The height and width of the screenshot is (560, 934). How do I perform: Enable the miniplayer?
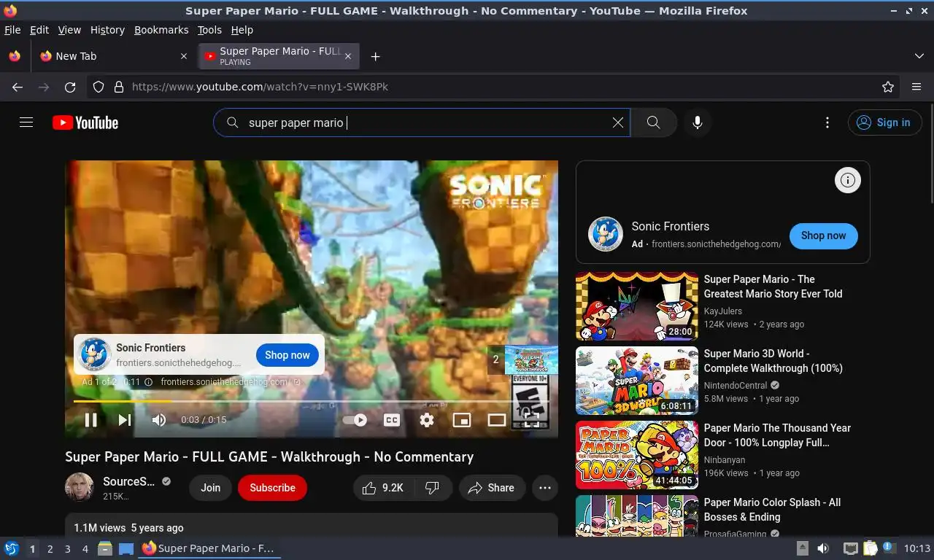pos(462,420)
